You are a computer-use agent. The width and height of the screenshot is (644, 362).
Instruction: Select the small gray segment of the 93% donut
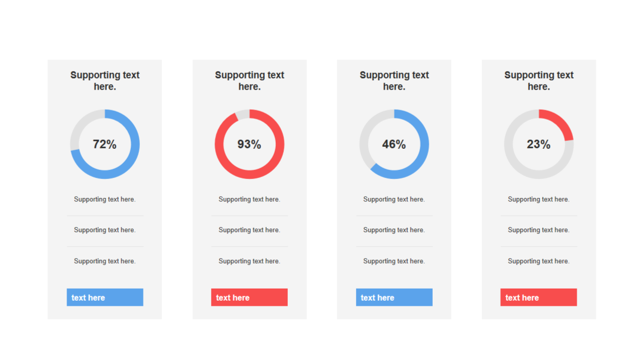[243, 115]
